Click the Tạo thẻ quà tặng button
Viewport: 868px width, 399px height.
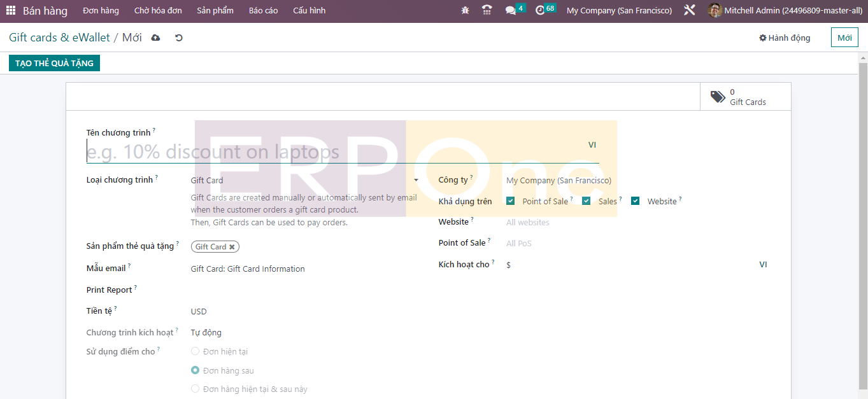[x=54, y=63]
